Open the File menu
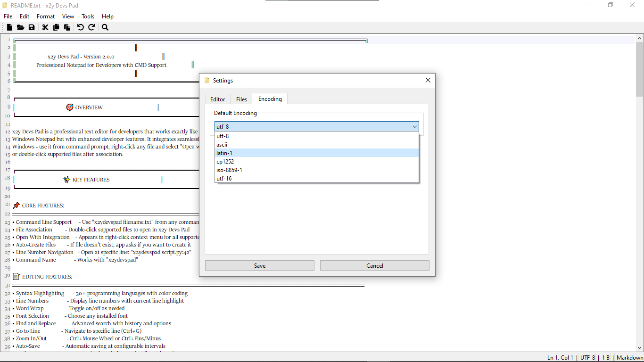The height and width of the screenshot is (362, 644). coord(8,16)
